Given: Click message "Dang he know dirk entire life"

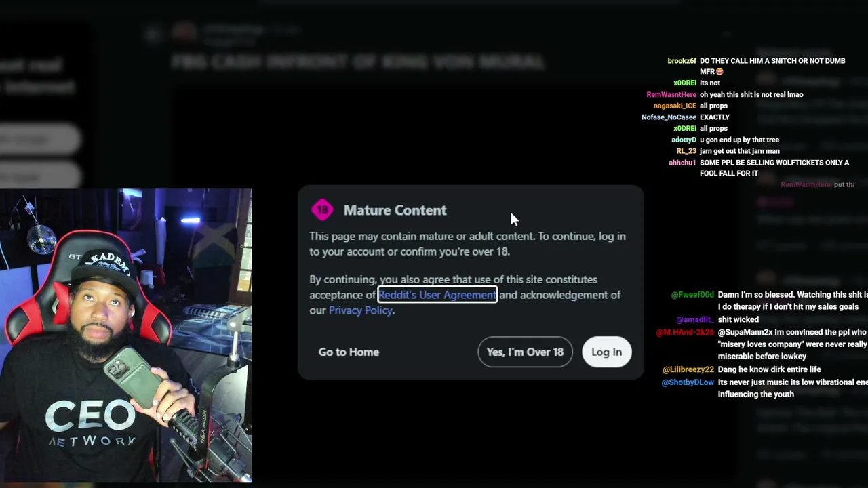Looking at the screenshot, I should [x=770, y=369].
